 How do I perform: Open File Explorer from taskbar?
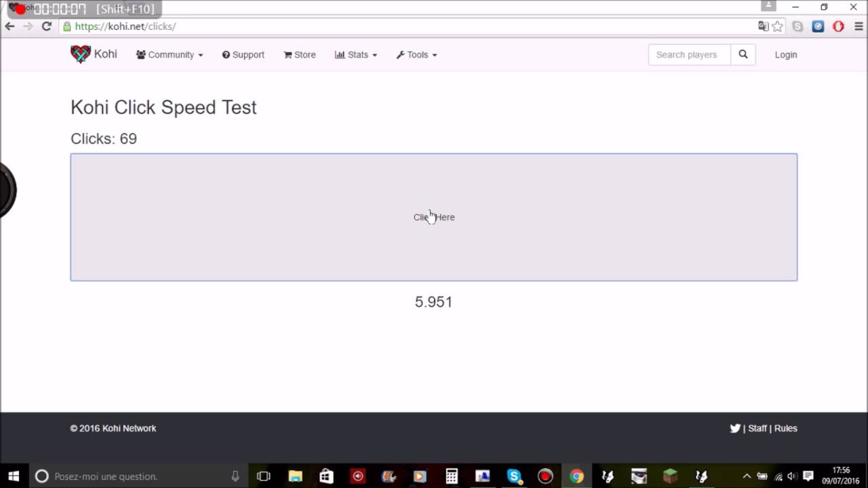pyautogui.click(x=296, y=476)
